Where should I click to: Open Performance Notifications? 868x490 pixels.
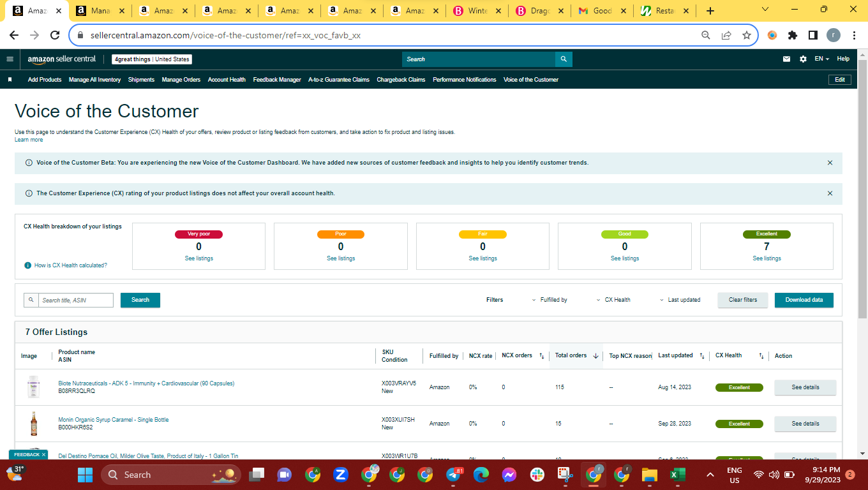click(x=465, y=80)
